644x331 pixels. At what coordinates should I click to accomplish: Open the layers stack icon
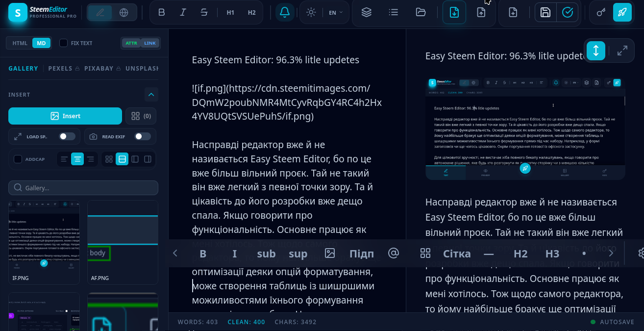tap(366, 13)
